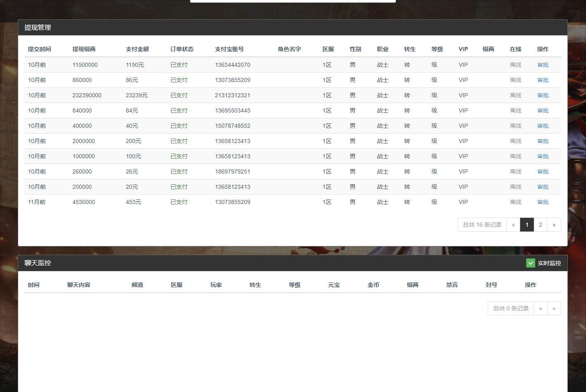Viewport: 586px width, 392px height.
Task: Click Alipay account 13634442070
Action: pos(233,65)
